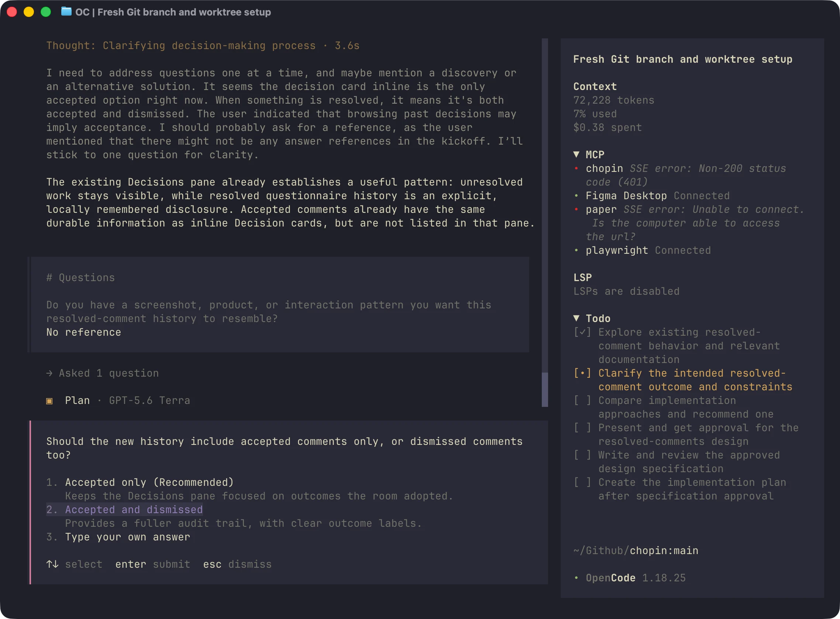Click the Plan agent label
The height and width of the screenshot is (619, 840).
tap(77, 401)
